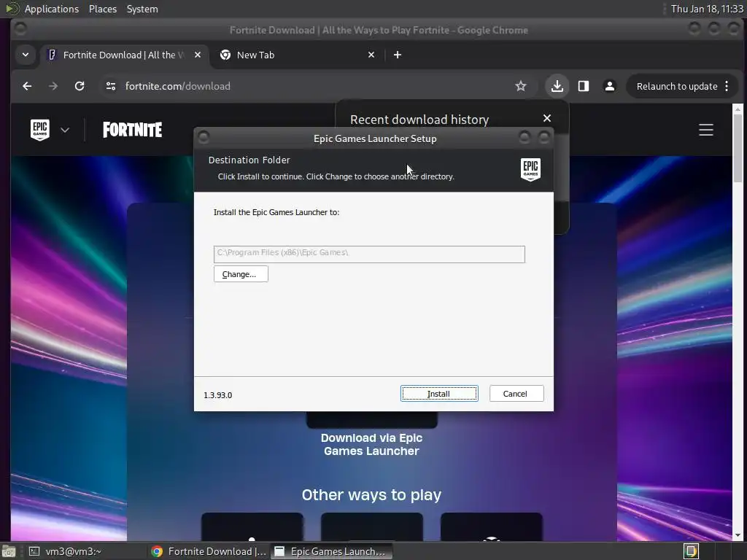Click the destination folder path field
This screenshot has height=560, width=747.
[369, 254]
